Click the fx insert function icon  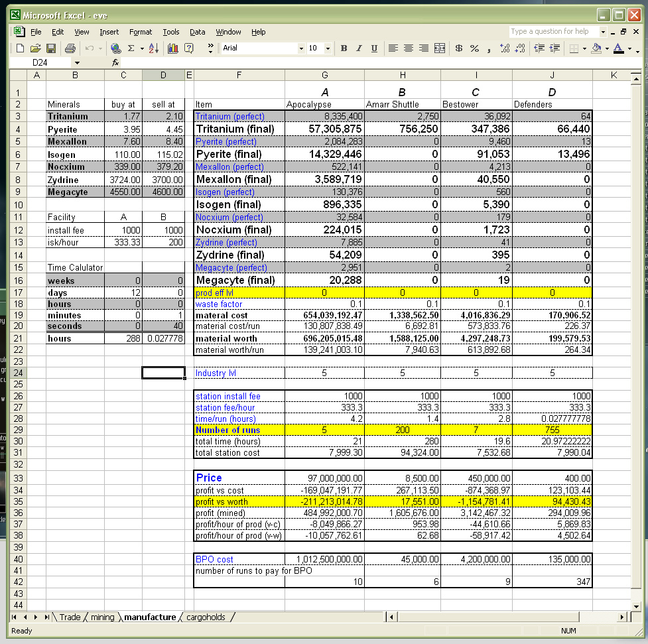115,62
